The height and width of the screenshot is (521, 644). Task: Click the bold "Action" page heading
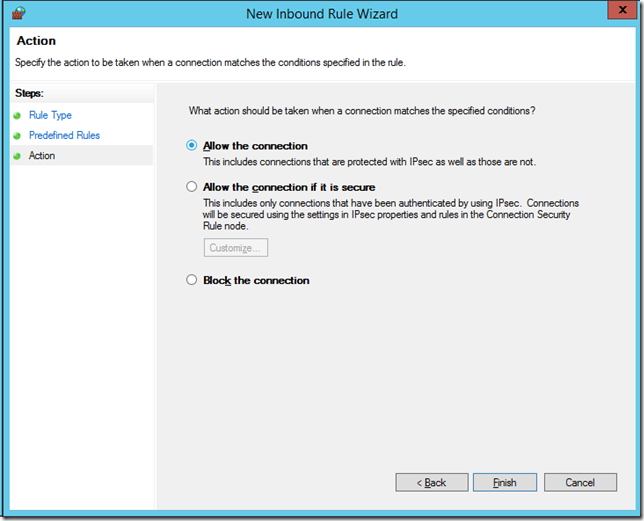click(36, 42)
